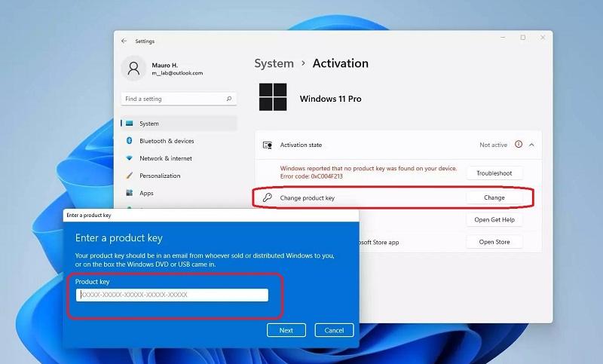603x364 pixels.
Task: Collapse the Activation state section chevron
Action: click(531, 145)
